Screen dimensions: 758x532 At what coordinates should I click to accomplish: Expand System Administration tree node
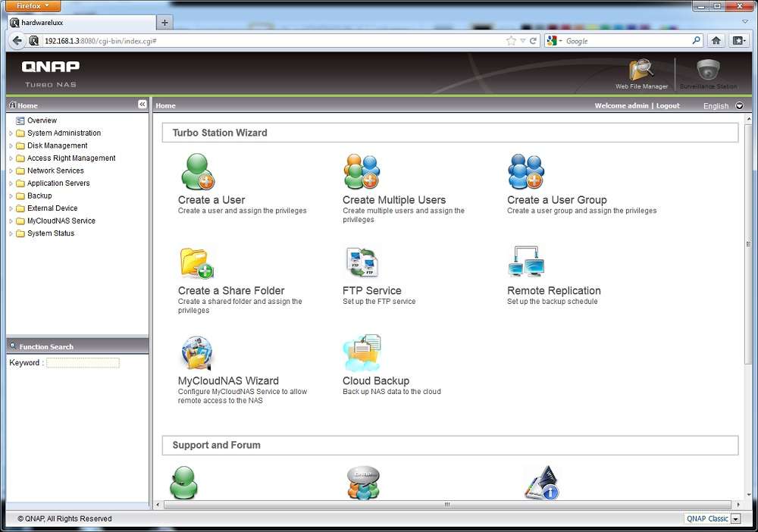[x=11, y=133]
